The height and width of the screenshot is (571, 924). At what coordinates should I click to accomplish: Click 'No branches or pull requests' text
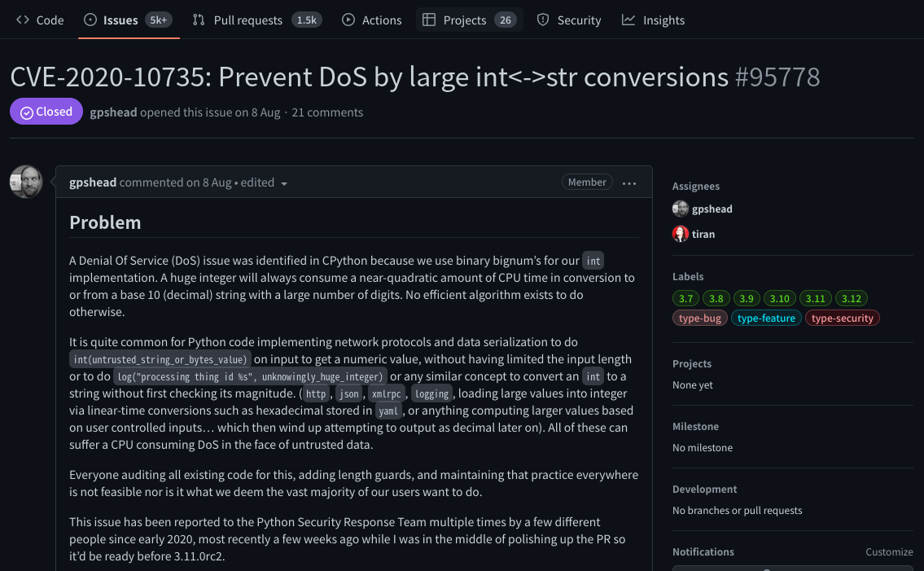point(738,510)
